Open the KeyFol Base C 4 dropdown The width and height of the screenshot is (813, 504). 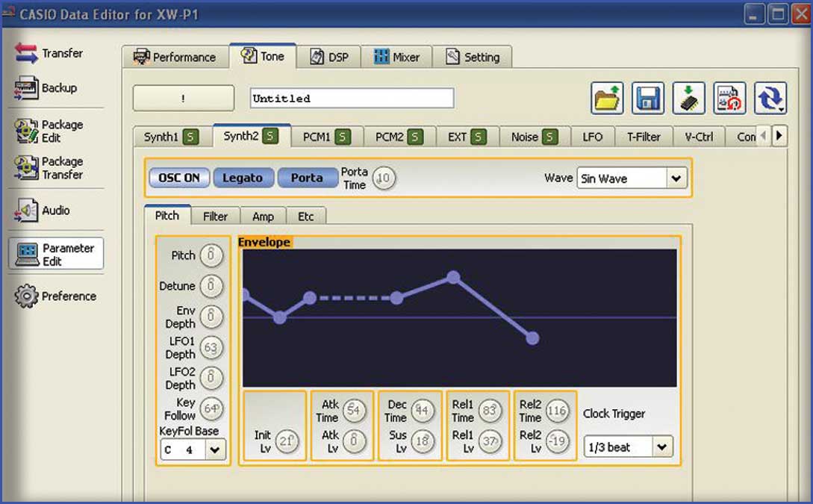(193, 449)
